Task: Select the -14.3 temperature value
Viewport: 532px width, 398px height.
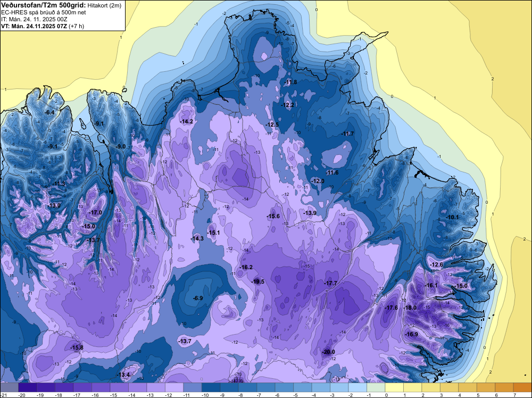Action: tap(197, 238)
